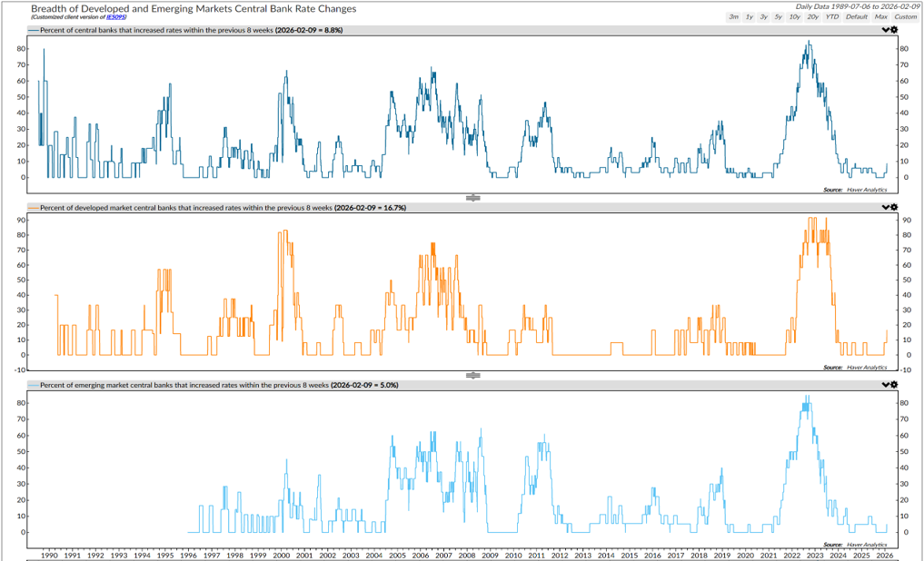The height and width of the screenshot is (561, 924).
Task: Open the Custom date range option
Action: pyautogui.click(x=905, y=17)
